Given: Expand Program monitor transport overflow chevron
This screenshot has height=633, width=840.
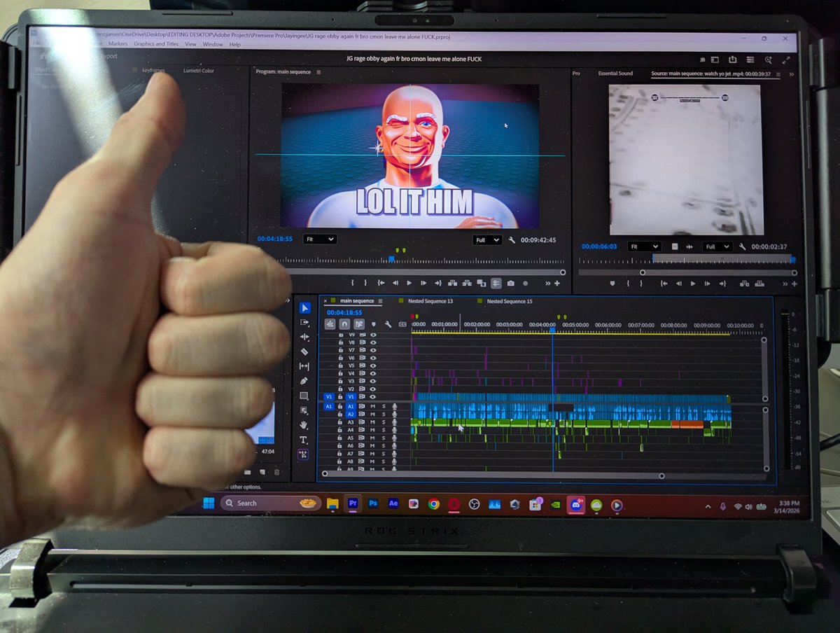Looking at the screenshot, I should click(548, 284).
